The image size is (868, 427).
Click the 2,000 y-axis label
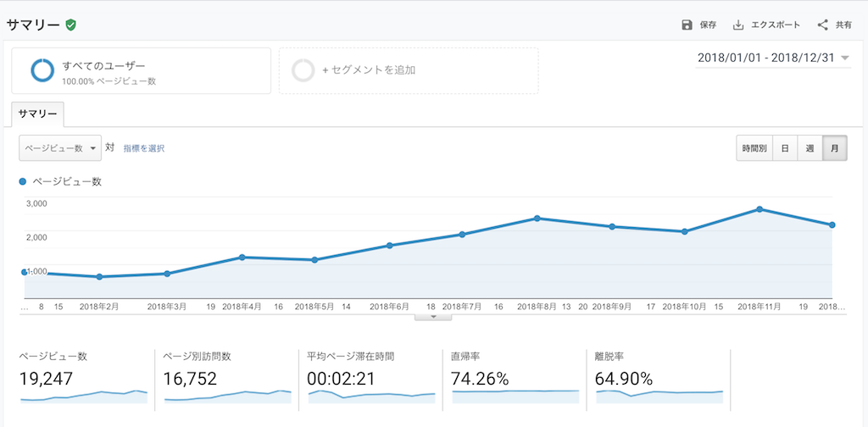point(36,237)
